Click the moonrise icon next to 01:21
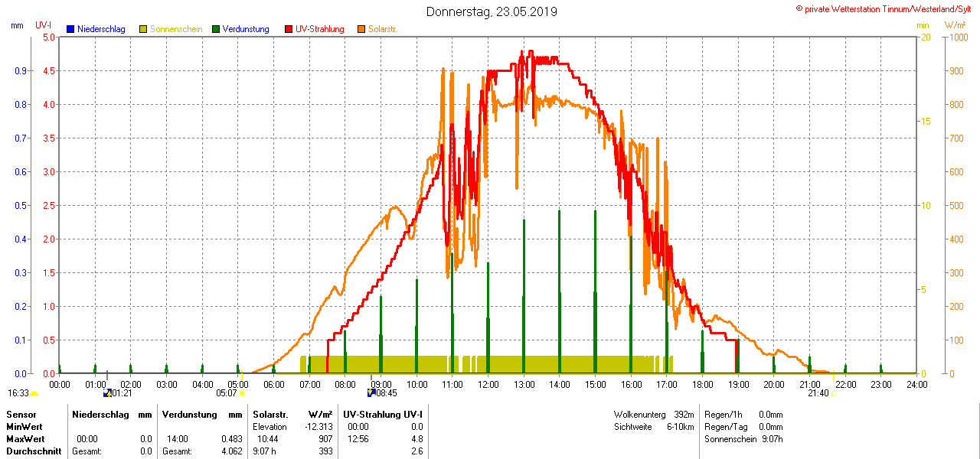The height and width of the screenshot is (459, 980). click(x=107, y=393)
